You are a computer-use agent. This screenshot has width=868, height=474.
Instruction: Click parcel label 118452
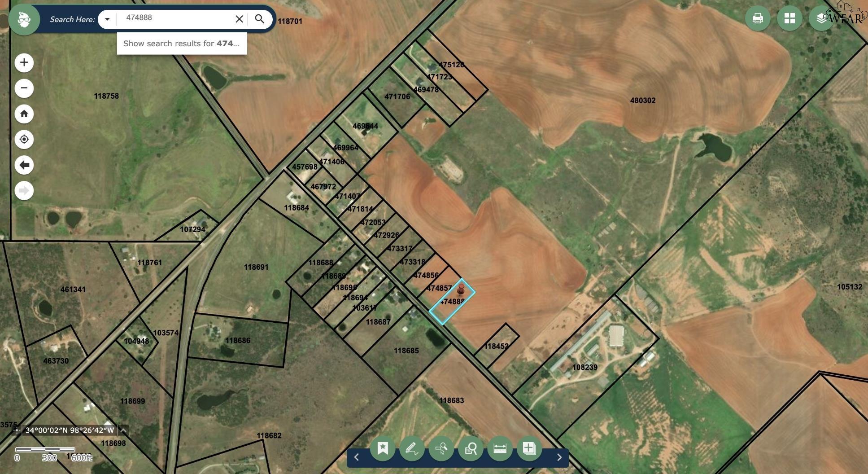(x=497, y=346)
